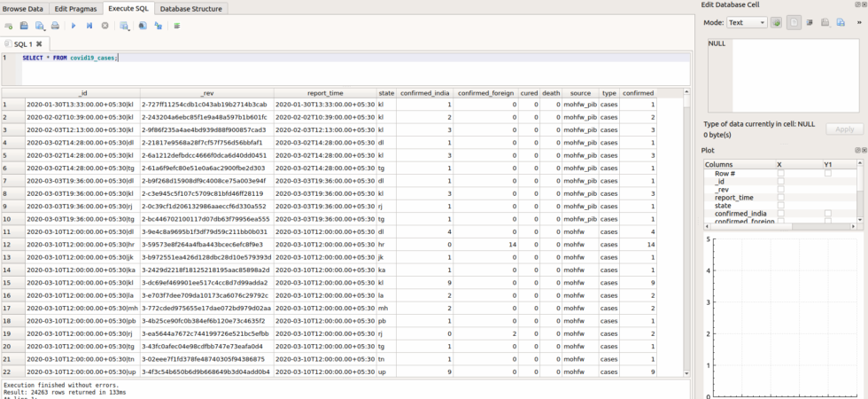The width and height of the screenshot is (868, 399).
Task: Toggle comment on the SQL line
Action: [177, 26]
